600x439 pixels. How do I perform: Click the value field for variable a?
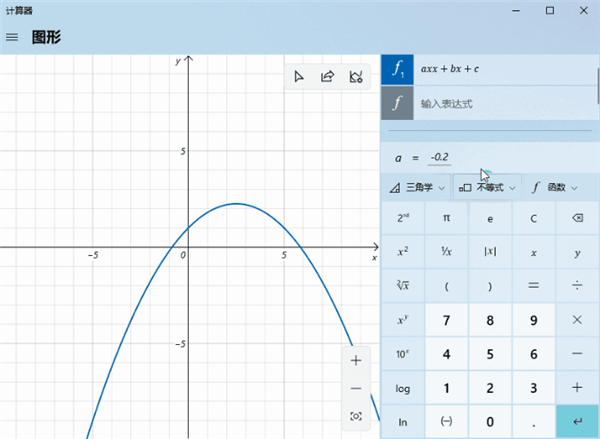(x=439, y=158)
